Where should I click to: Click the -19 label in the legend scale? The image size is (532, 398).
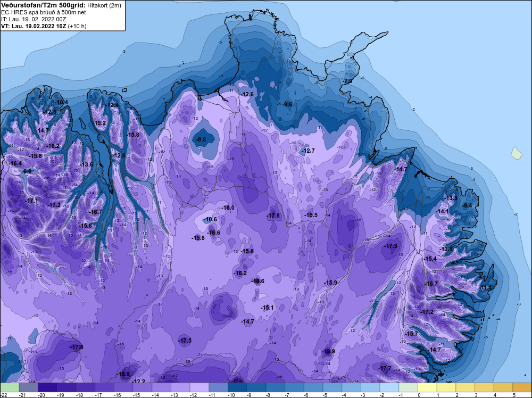tap(61, 395)
